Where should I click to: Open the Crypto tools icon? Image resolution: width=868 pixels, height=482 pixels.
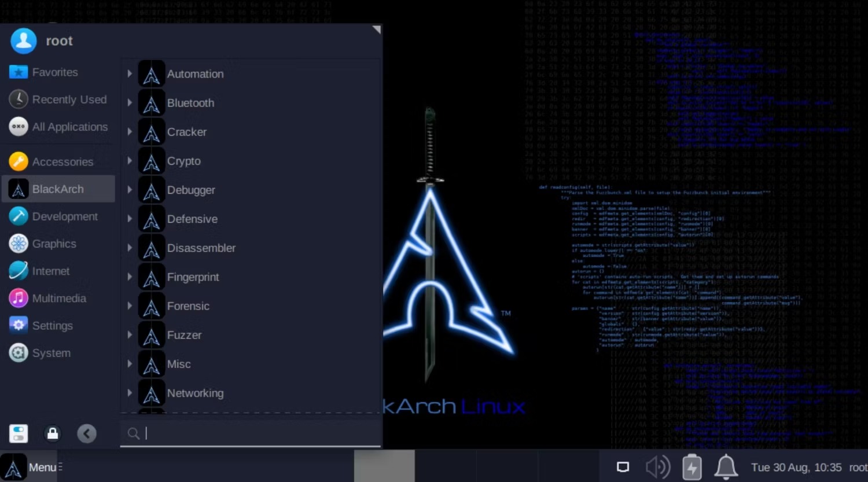151,161
